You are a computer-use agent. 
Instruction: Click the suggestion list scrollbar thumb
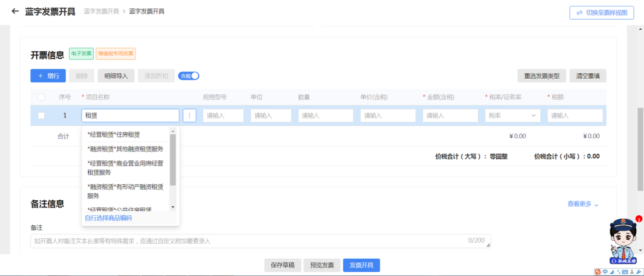pos(173,159)
